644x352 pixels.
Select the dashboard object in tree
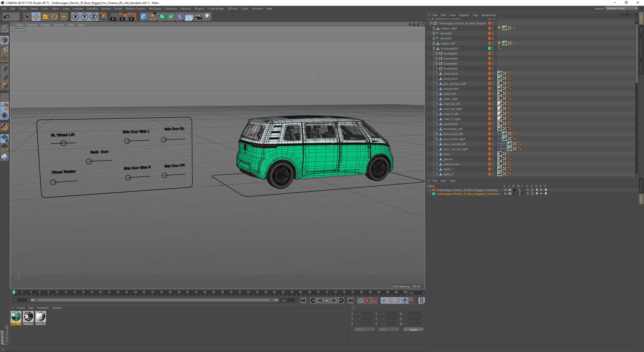(x=450, y=124)
